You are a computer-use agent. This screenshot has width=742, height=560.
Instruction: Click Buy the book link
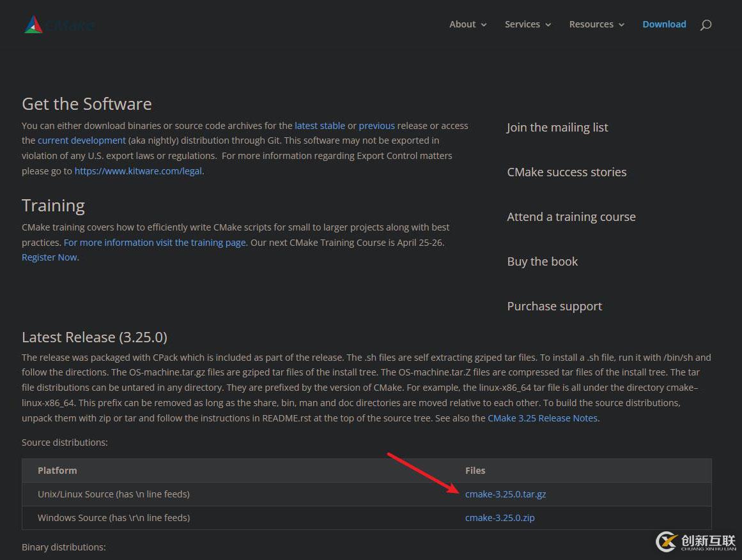pyautogui.click(x=542, y=262)
